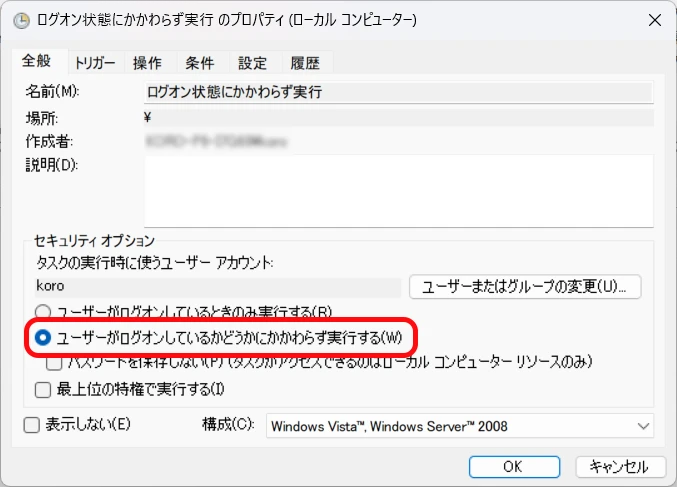Open the トリガー tab
The width and height of the screenshot is (677, 487).
point(95,63)
